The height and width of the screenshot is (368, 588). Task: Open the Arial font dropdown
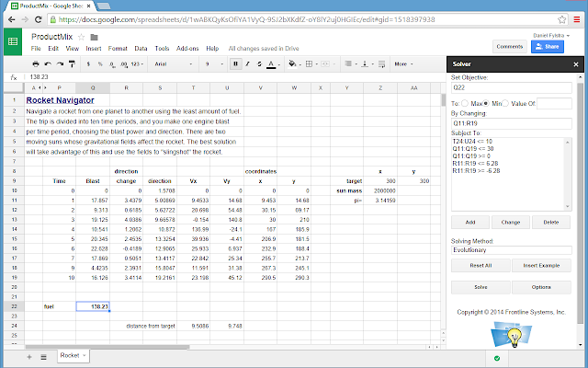click(174, 64)
